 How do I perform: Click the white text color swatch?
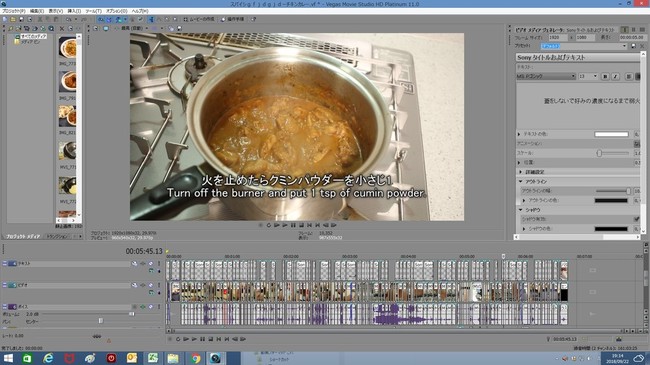point(611,134)
